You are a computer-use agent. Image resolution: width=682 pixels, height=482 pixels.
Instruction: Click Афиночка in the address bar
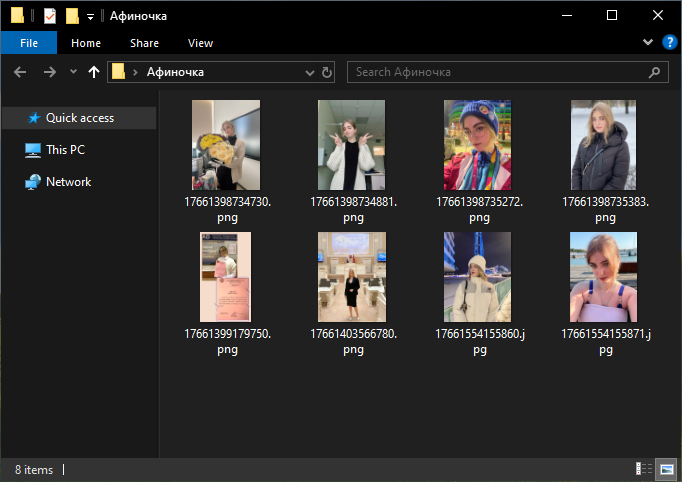point(175,72)
